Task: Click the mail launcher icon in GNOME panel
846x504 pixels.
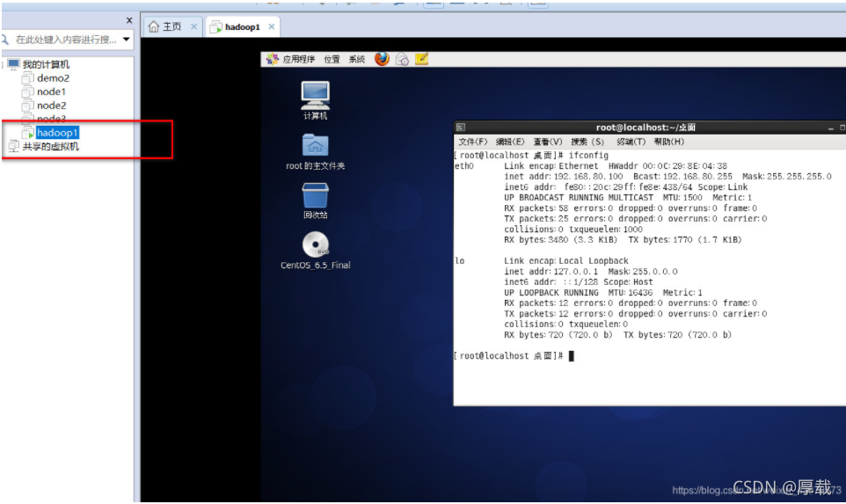Action: [402, 59]
